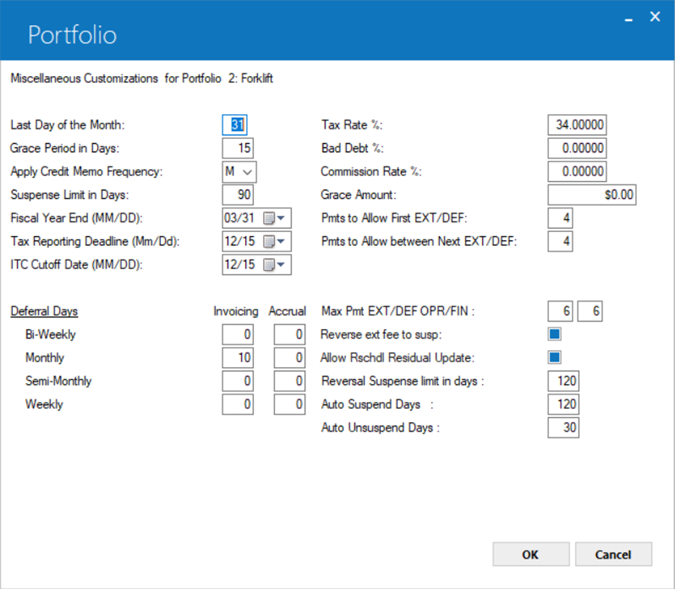Click the Auto Suspend Days field
This screenshot has width=675, height=589.
point(563,404)
